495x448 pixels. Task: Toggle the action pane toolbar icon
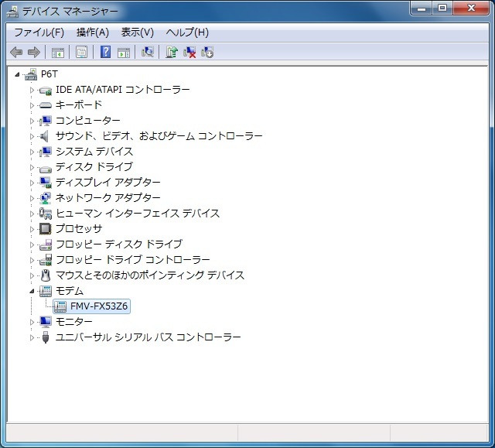point(124,53)
